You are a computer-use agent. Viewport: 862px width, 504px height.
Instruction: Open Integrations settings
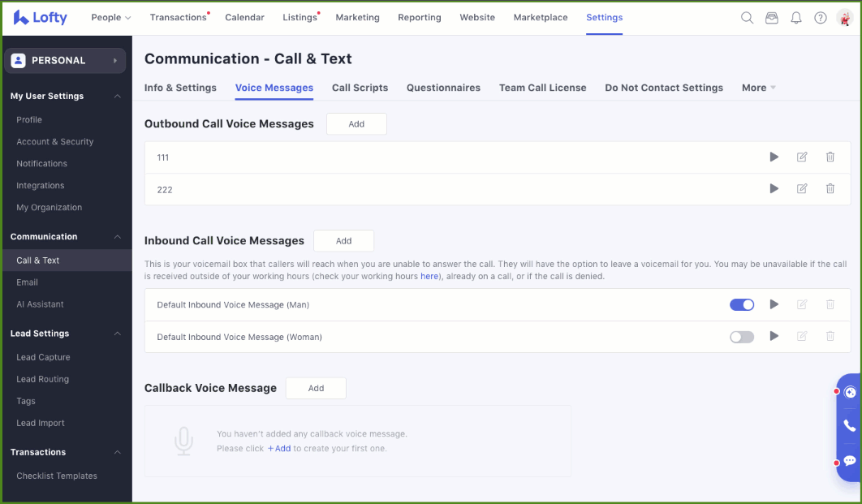click(40, 186)
